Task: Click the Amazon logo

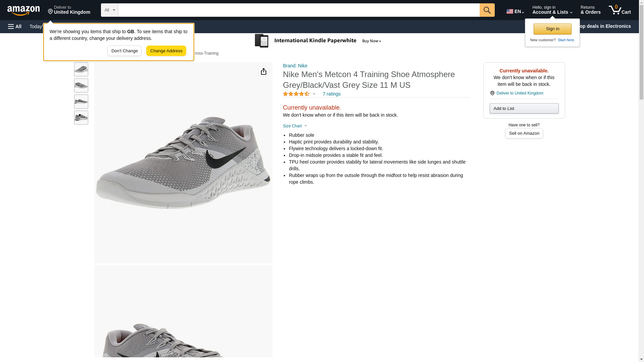Action: click(23, 10)
